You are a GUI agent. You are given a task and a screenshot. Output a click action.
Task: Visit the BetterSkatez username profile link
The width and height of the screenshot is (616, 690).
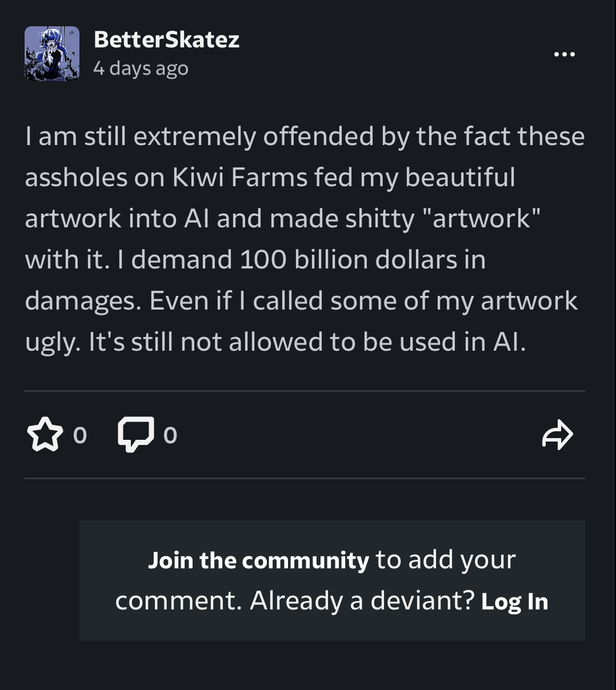pos(166,39)
